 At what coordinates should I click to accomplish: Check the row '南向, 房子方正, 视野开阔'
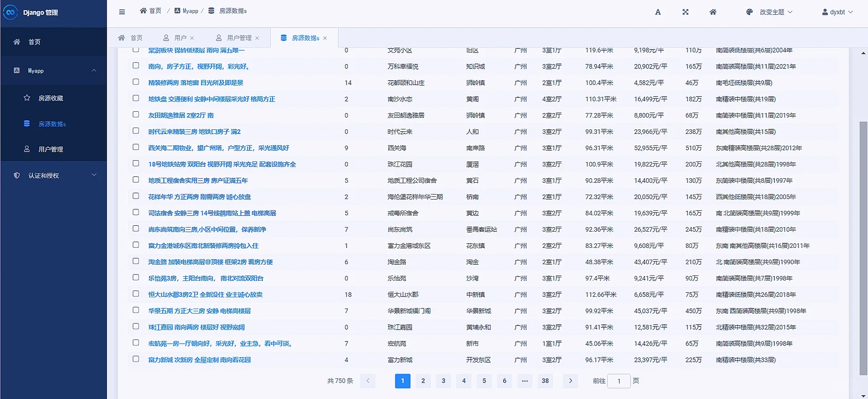(x=136, y=66)
